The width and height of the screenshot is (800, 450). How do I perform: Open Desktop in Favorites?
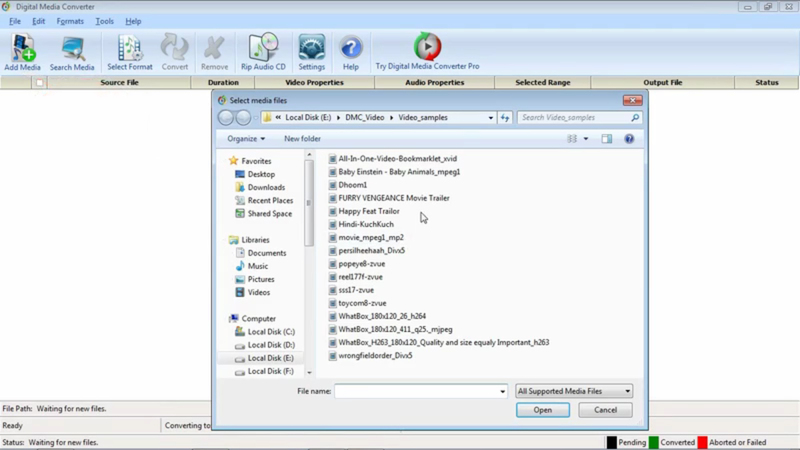(x=255, y=174)
